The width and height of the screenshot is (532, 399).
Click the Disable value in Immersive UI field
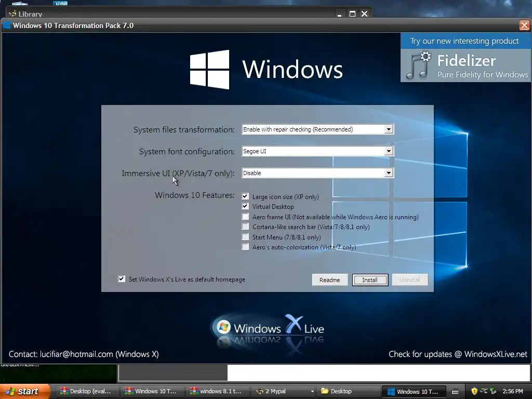tap(313, 173)
